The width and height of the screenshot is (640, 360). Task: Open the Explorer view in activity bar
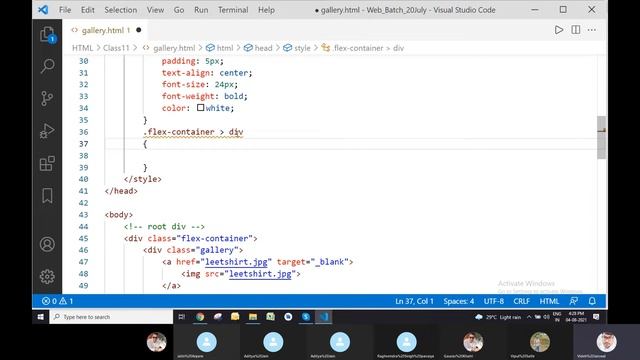[47, 34]
